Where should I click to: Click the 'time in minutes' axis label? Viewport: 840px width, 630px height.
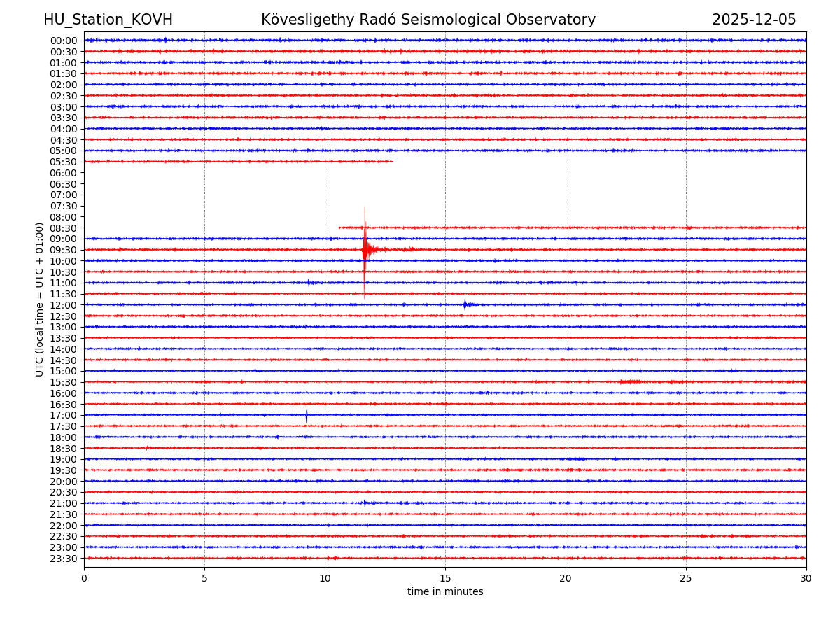pos(445,592)
